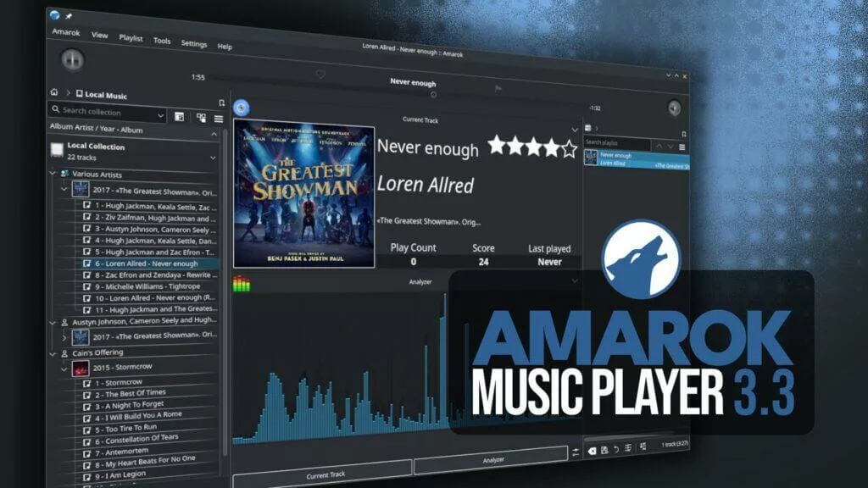
Task: Collapse the Greatest Showman album under Various Artists
Action: [64, 189]
